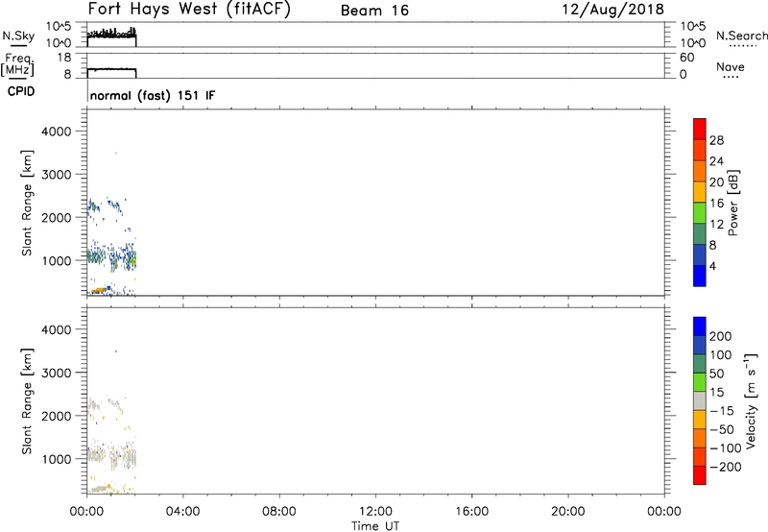Click "normal (fast) 151 IF" text
The width and height of the screenshot is (768, 532).
[x=153, y=95]
